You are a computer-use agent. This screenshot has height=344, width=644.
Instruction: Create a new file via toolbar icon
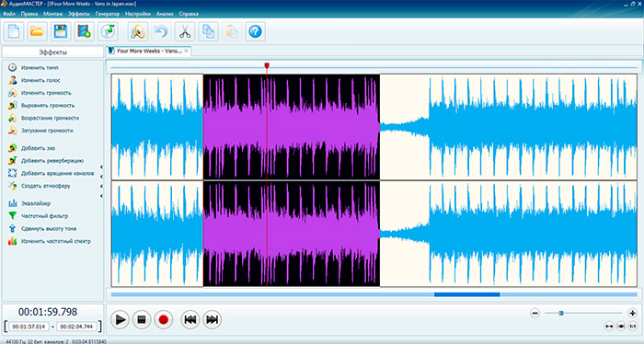coord(14,31)
